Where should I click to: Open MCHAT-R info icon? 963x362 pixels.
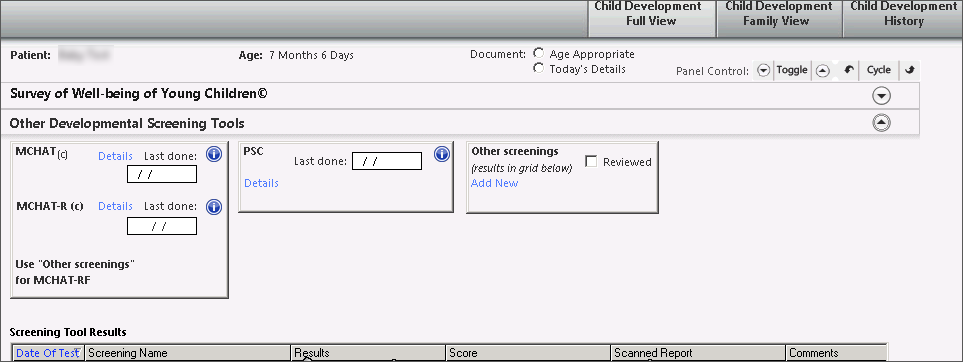coord(214,207)
